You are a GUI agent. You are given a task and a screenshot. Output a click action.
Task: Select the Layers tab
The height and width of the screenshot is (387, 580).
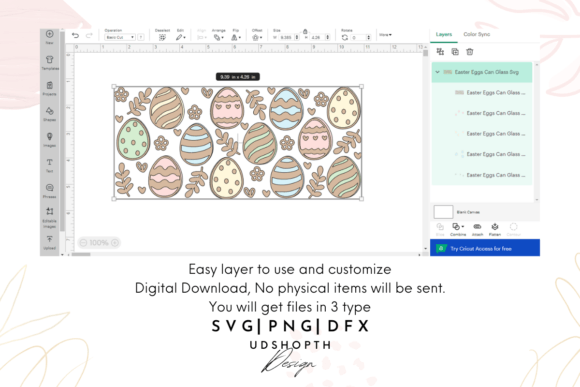point(444,34)
